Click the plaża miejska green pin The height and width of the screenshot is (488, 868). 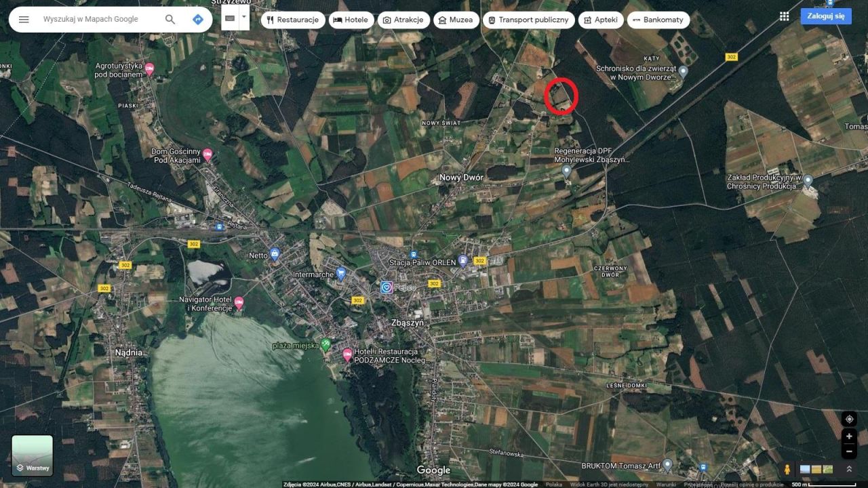pyautogui.click(x=325, y=345)
